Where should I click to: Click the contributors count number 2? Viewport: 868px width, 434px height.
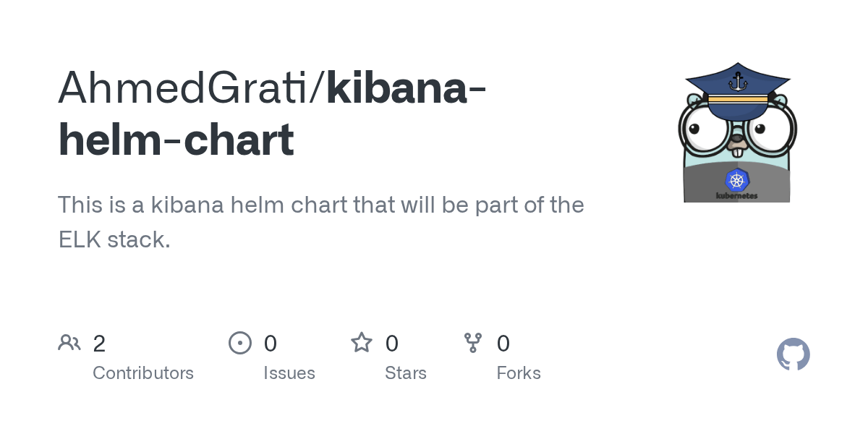tap(99, 343)
